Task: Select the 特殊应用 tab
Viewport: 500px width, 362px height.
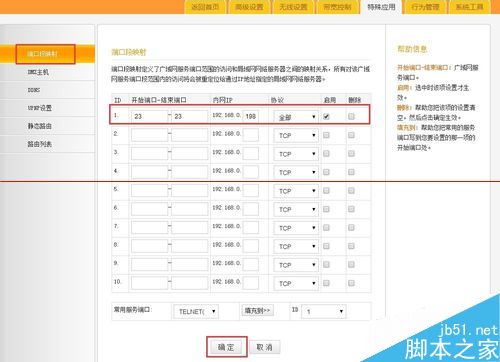Action: (x=381, y=7)
